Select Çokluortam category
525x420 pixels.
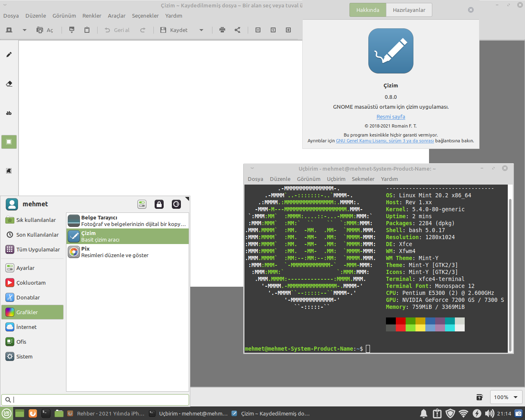click(x=32, y=283)
